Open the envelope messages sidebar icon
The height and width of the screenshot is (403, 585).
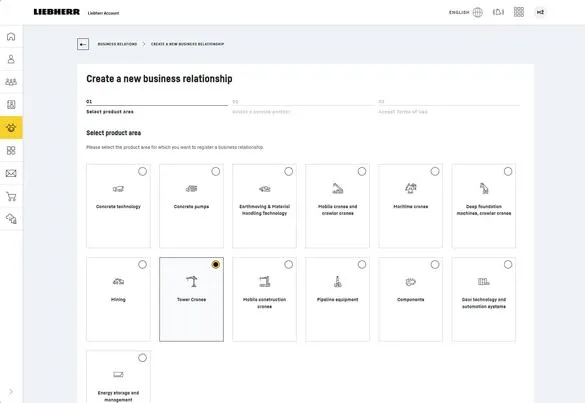11,173
